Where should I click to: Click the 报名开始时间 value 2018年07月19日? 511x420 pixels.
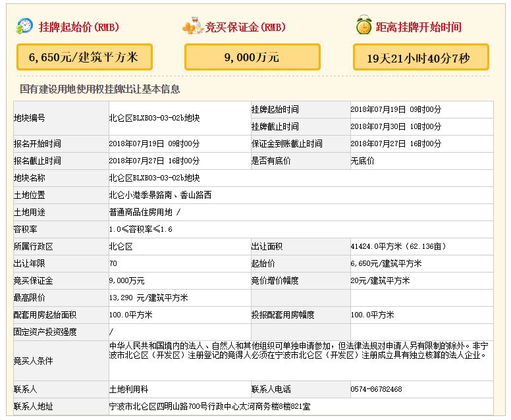pos(154,144)
